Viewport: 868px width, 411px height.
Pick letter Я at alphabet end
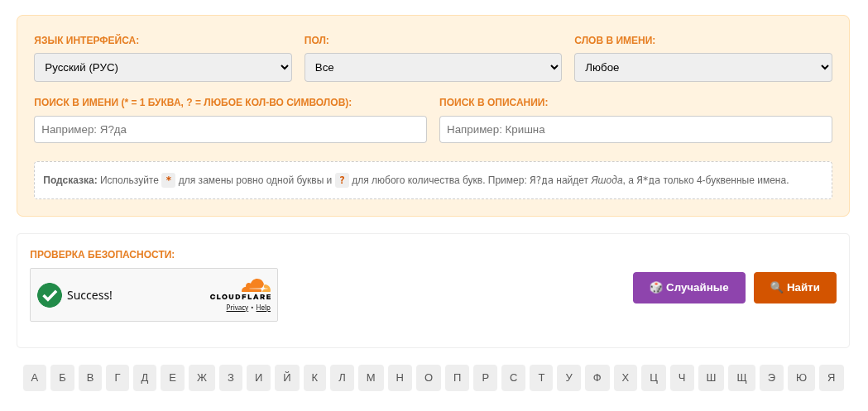tap(832, 378)
